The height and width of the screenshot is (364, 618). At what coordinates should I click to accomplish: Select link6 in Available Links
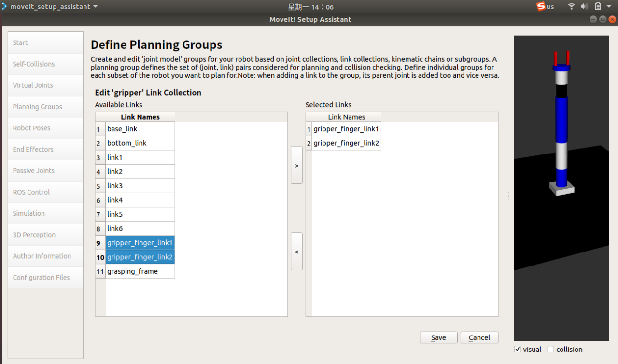click(x=140, y=228)
